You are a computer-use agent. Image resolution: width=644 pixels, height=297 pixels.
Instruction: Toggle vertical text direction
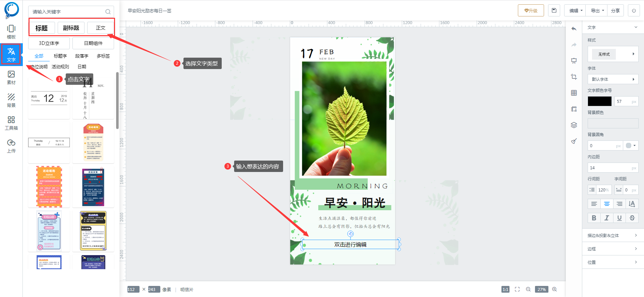pos(632,204)
